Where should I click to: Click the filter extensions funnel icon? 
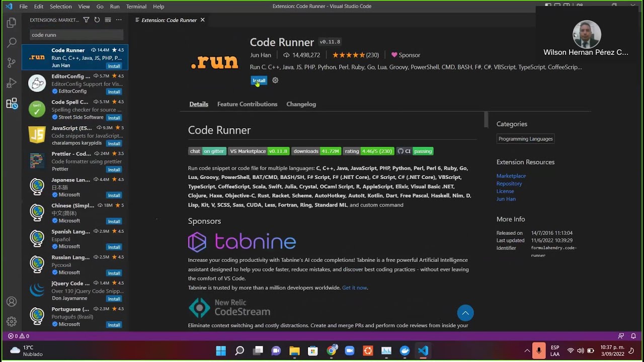click(x=86, y=20)
